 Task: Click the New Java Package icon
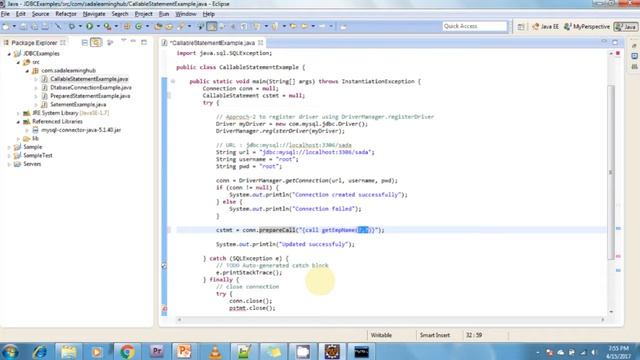(127, 27)
